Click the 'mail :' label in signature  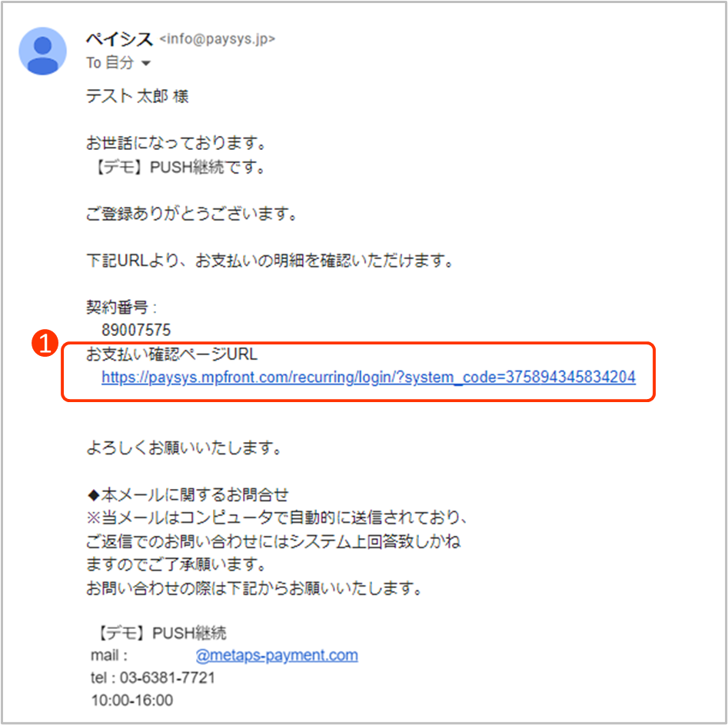[109, 655]
